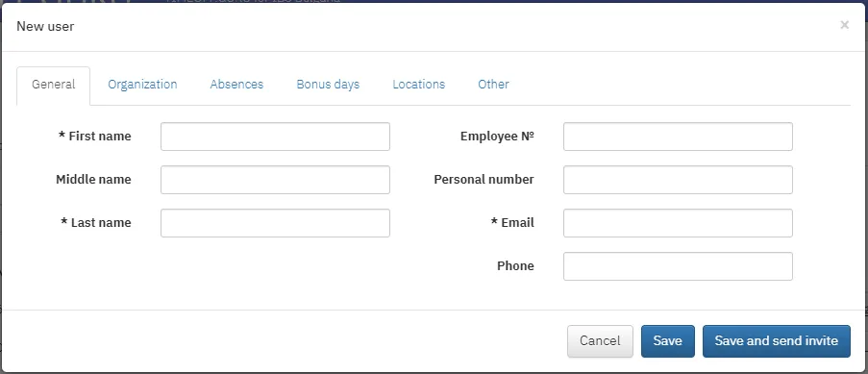Click the Last name label
The height and width of the screenshot is (374, 868).
96,223
